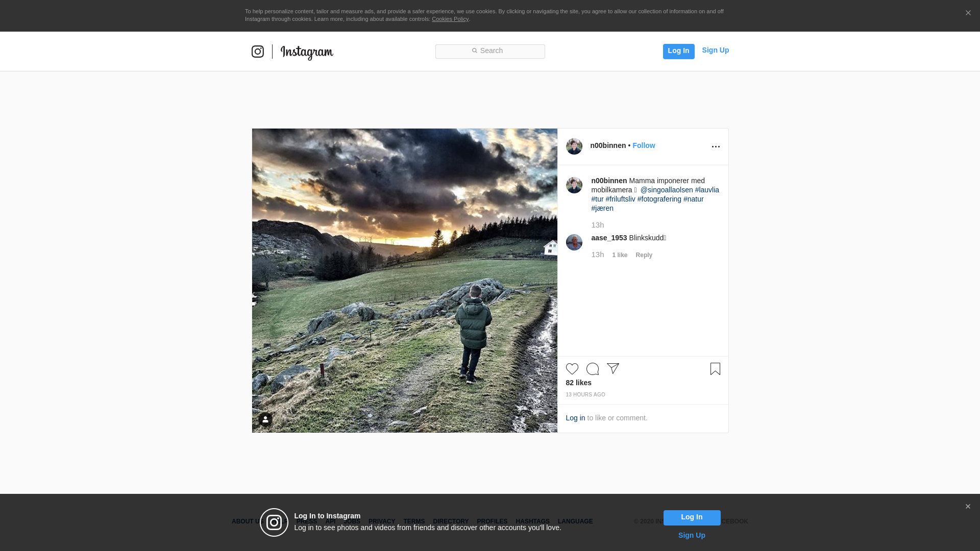Click the 13 HOURS AGO timestamp

coord(585,395)
